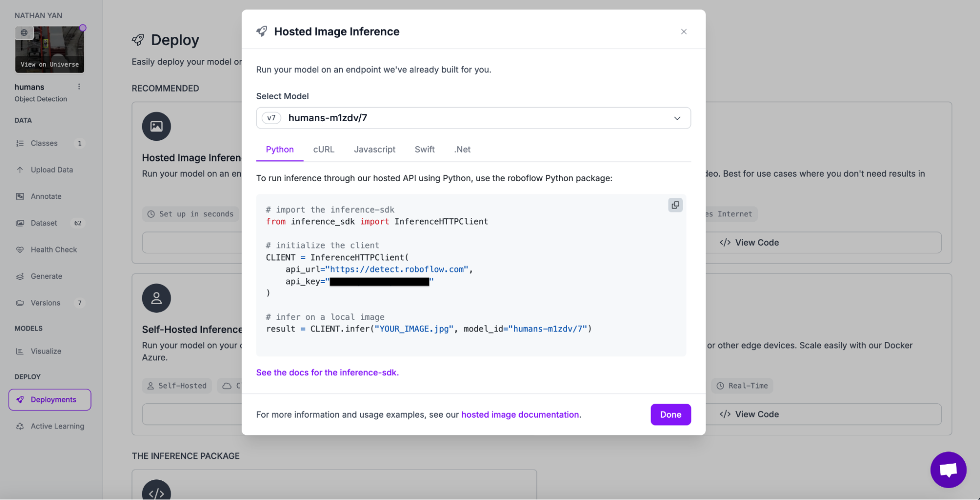Click the Self-Hosted Inference person icon
This screenshot has width=980, height=500.
pyautogui.click(x=156, y=298)
